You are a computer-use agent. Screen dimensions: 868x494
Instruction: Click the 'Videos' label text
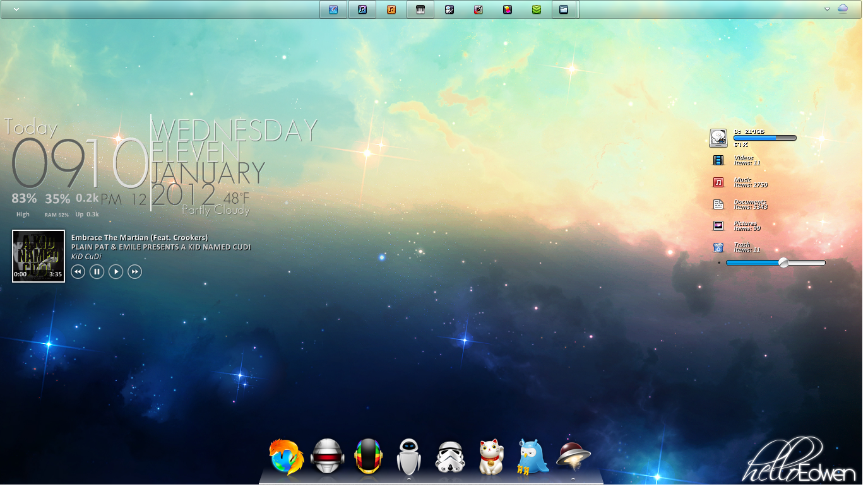[x=744, y=158]
